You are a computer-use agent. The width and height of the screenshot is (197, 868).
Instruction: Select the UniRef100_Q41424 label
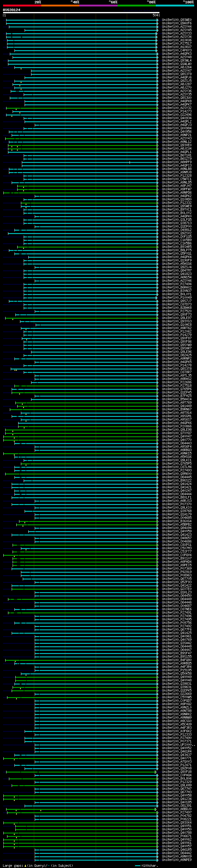pyautogui.click(x=177, y=484)
